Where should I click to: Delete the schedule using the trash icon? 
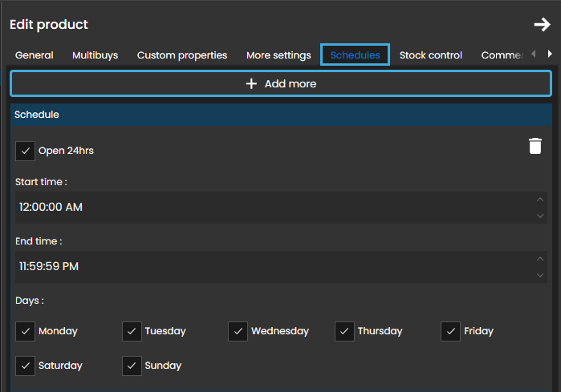(535, 146)
